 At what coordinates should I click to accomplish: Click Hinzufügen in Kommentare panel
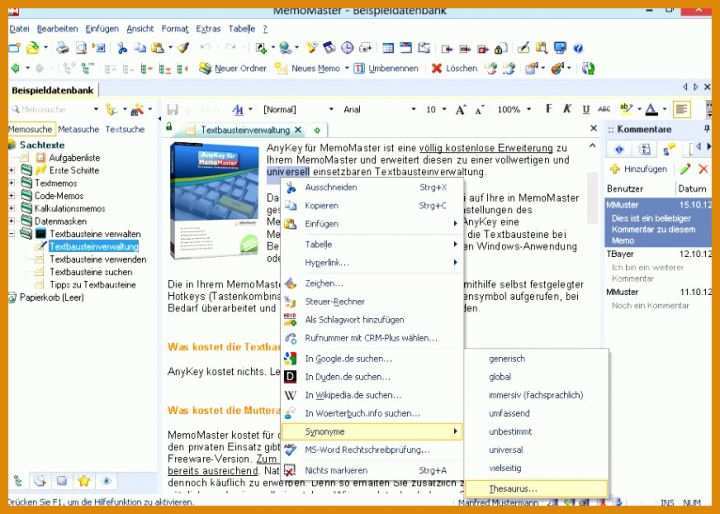point(638,169)
